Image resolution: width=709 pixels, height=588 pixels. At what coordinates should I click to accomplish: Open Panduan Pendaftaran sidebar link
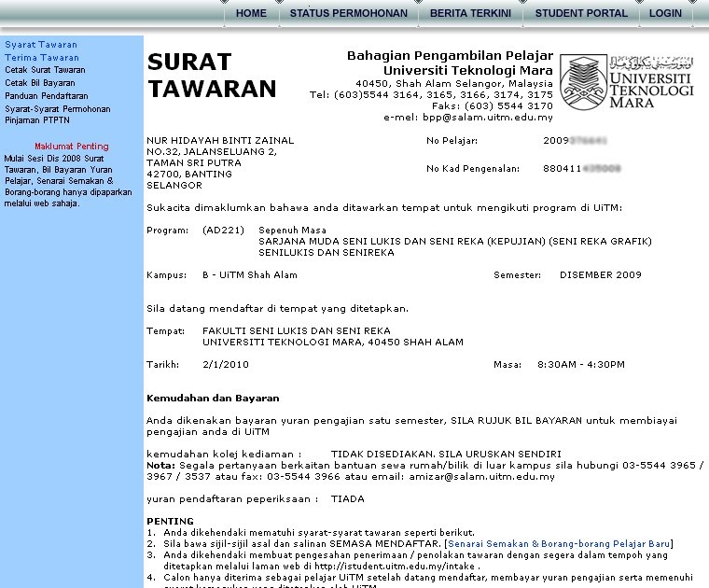click(46, 96)
